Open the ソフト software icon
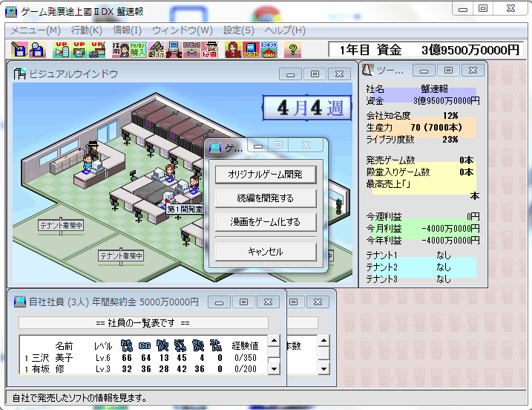 coord(251,50)
